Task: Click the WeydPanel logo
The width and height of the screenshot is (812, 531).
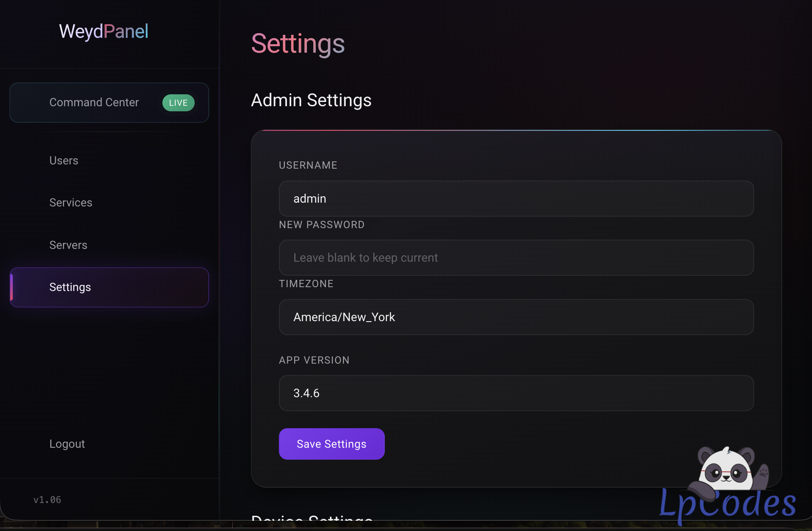Action: (103, 31)
